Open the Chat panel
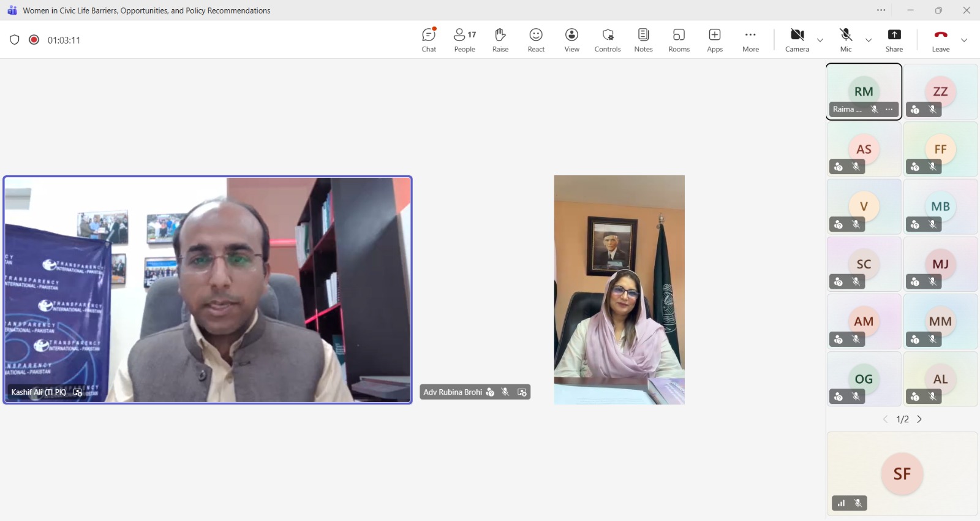The width and height of the screenshot is (980, 521). click(429, 40)
